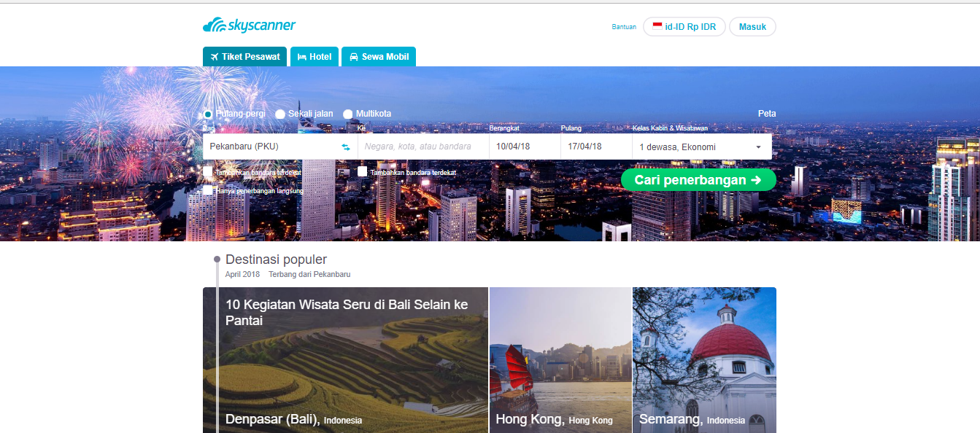Click the airplane icon on Tiket Pesawat
This screenshot has width=980, height=433.
coord(215,57)
